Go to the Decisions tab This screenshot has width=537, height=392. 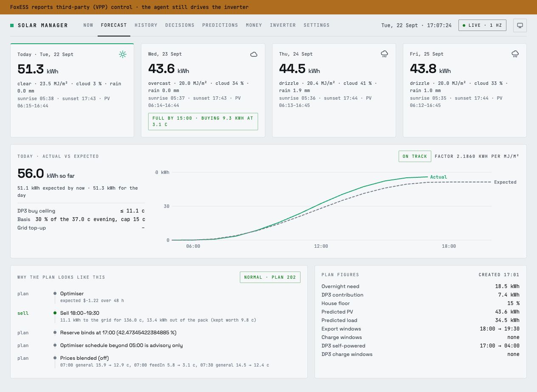[x=180, y=25]
